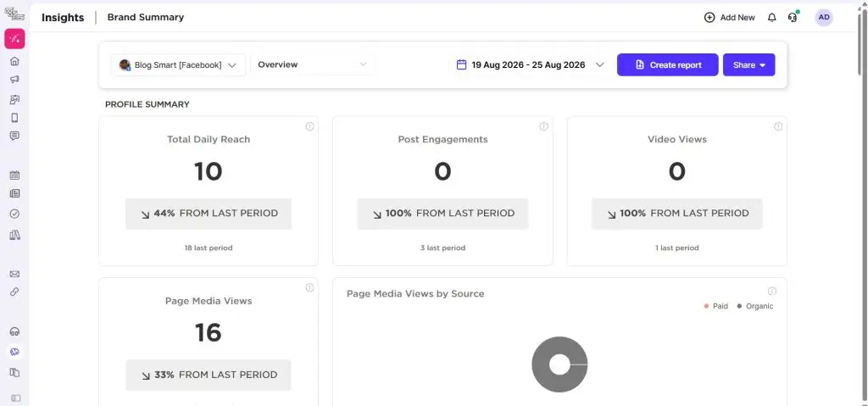The image size is (868, 406).
Task: Open the AD user avatar menu
Action: [824, 17]
